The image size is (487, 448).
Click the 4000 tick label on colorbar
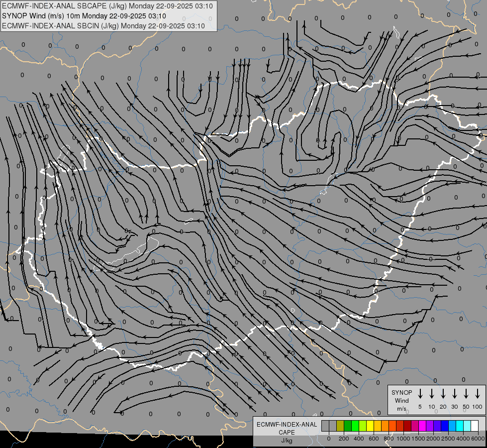pos(463,439)
